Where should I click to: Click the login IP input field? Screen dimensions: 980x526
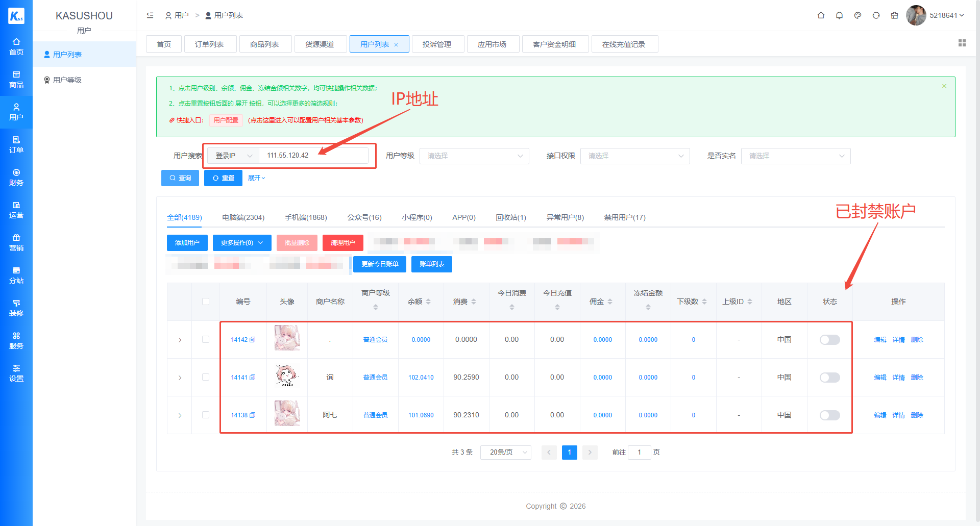click(x=314, y=155)
